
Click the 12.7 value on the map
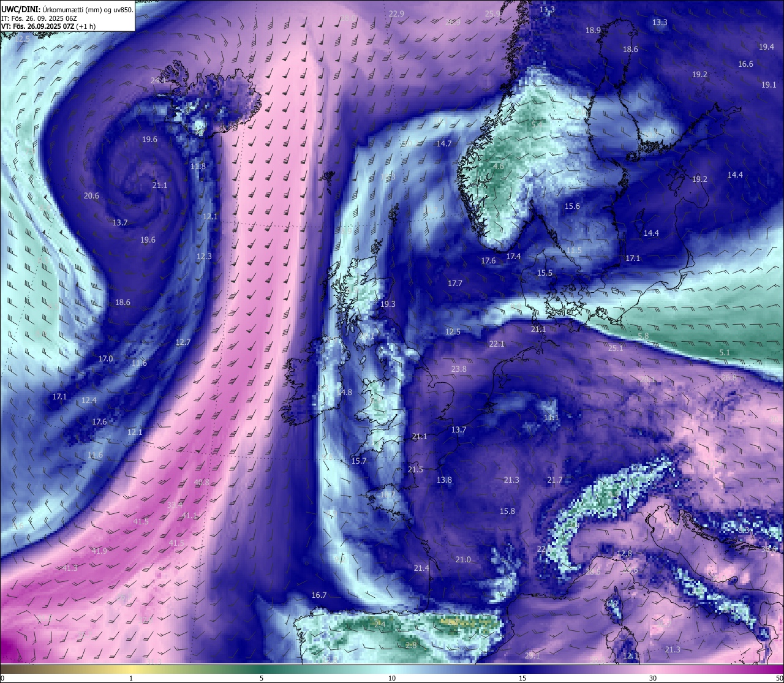183,342
